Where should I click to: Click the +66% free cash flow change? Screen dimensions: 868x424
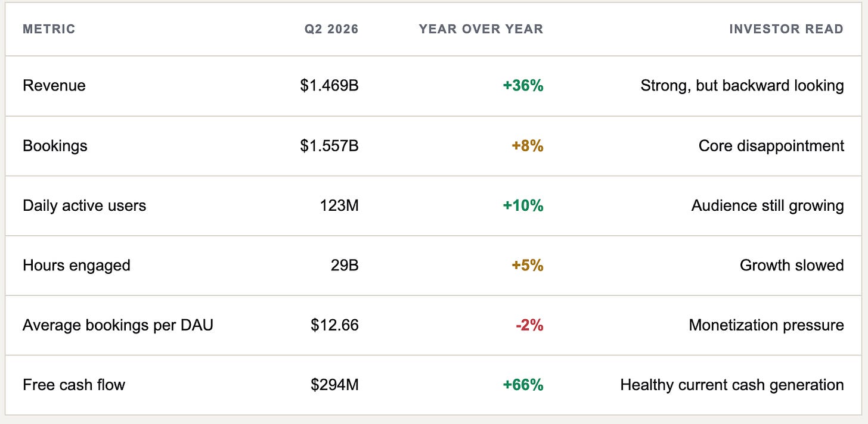[x=523, y=385]
